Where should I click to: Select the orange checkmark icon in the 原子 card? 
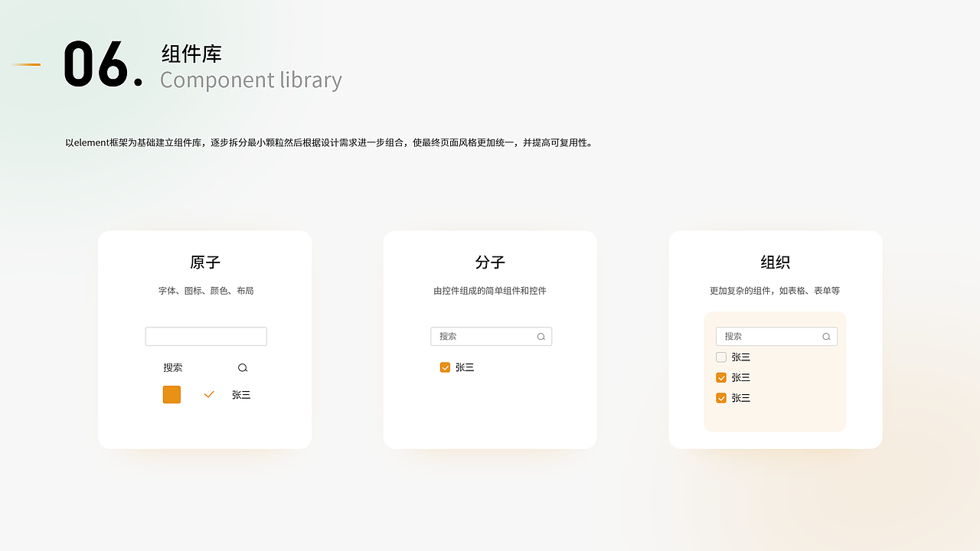click(208, 394)
